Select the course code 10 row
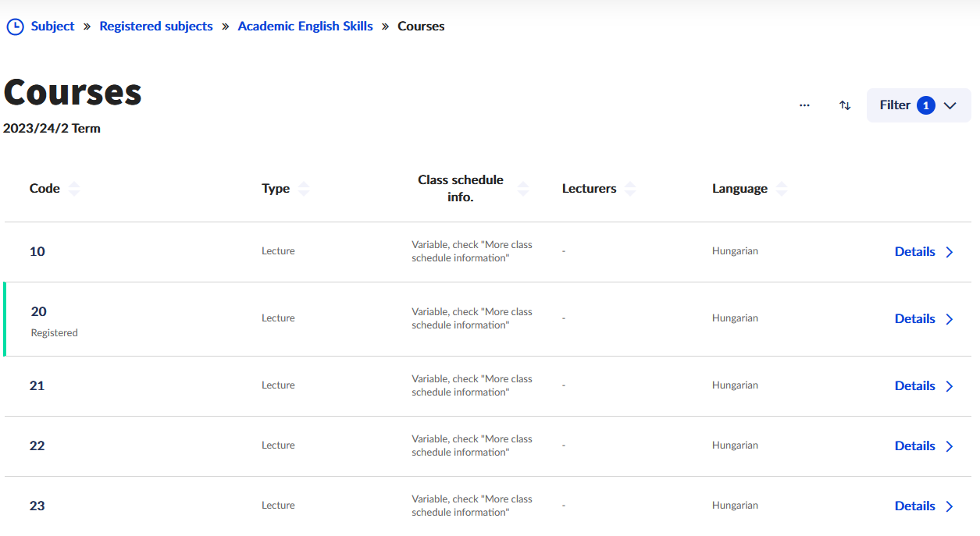This screenshot has height=536, width=980. (x=37, y=252)
